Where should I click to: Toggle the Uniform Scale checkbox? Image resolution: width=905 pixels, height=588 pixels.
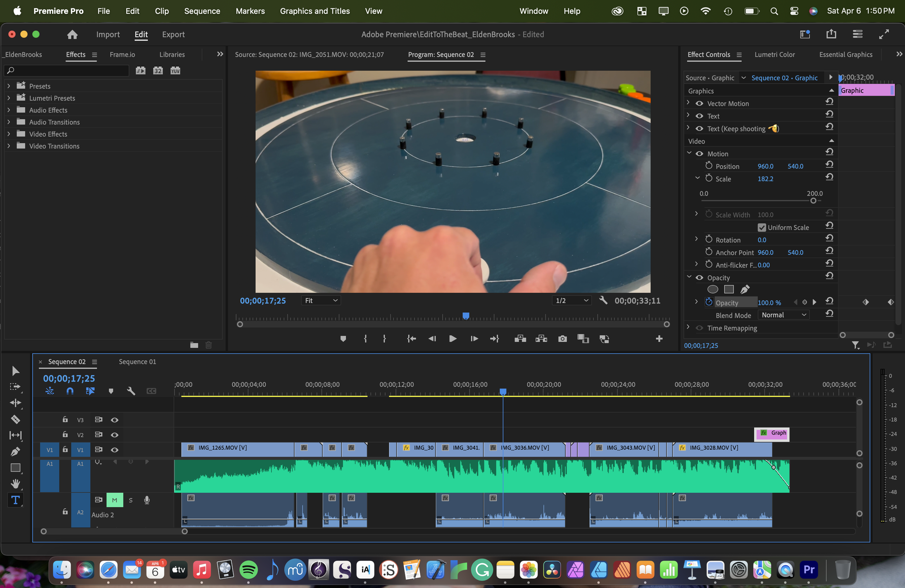point(762,227)
